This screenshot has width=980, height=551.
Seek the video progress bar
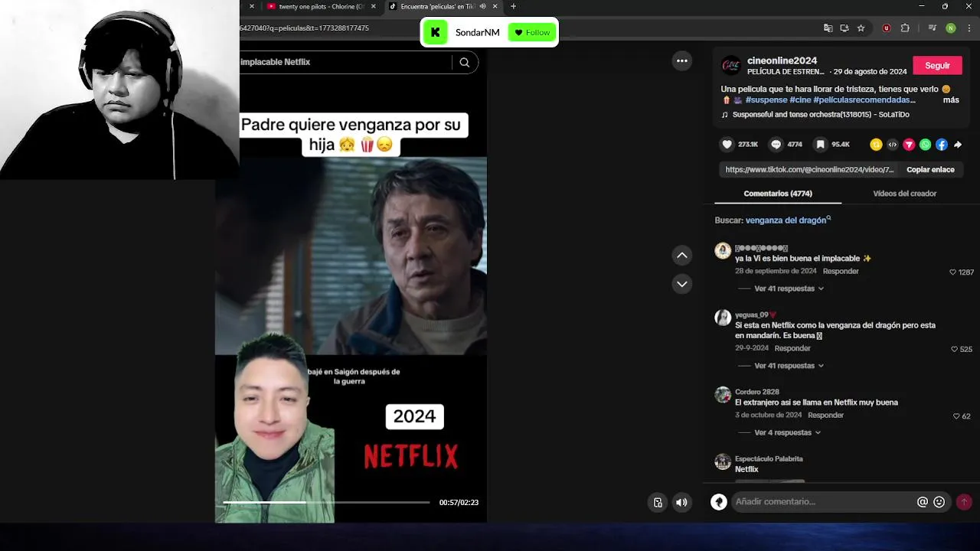click(326, 503)
